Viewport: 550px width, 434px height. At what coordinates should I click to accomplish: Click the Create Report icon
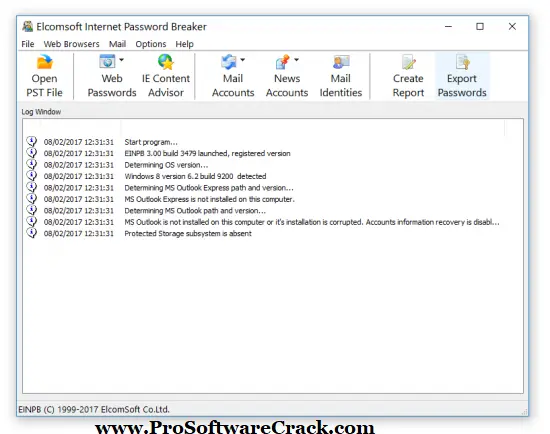[x=408, y=62]
